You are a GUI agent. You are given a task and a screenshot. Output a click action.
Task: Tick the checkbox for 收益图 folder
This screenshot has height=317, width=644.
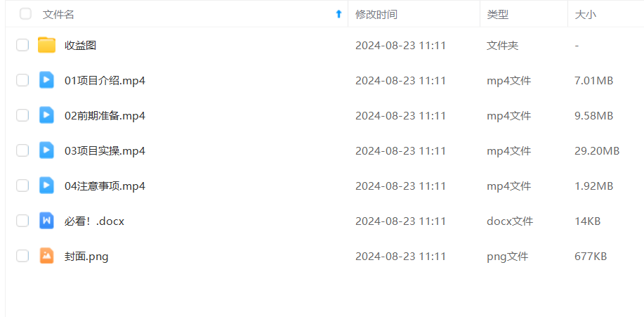22,45
